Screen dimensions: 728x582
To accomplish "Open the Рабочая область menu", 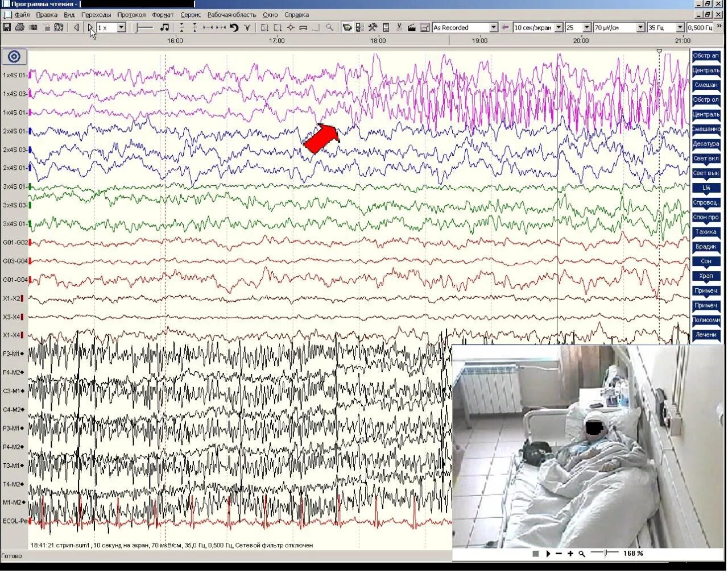I will click(x=231, y=15).
